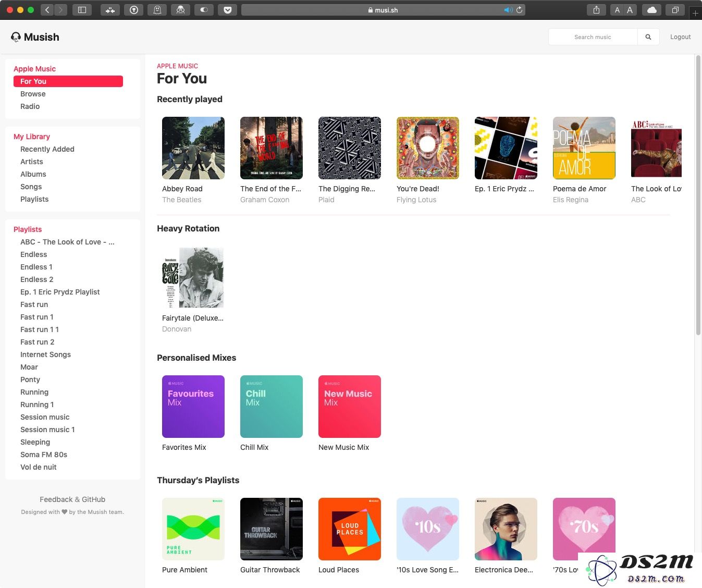
Task: Mute tab audio via speaker icon
Action: (x=508, y=10)
